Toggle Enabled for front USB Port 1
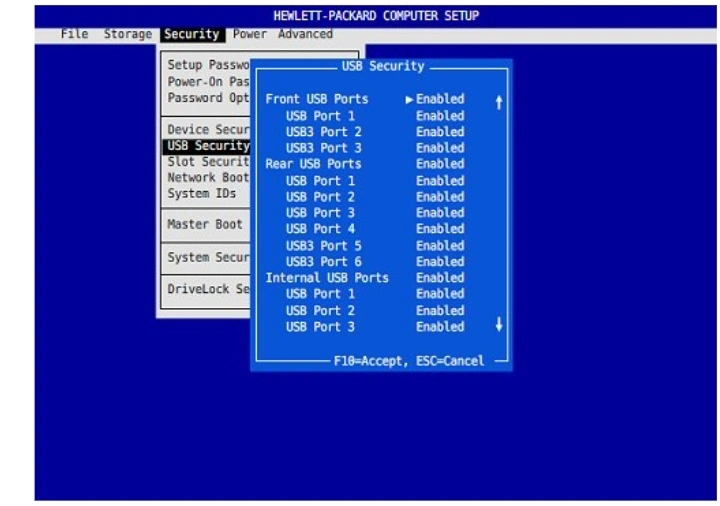This screenshot has width=720, height=506. point(440,116)
